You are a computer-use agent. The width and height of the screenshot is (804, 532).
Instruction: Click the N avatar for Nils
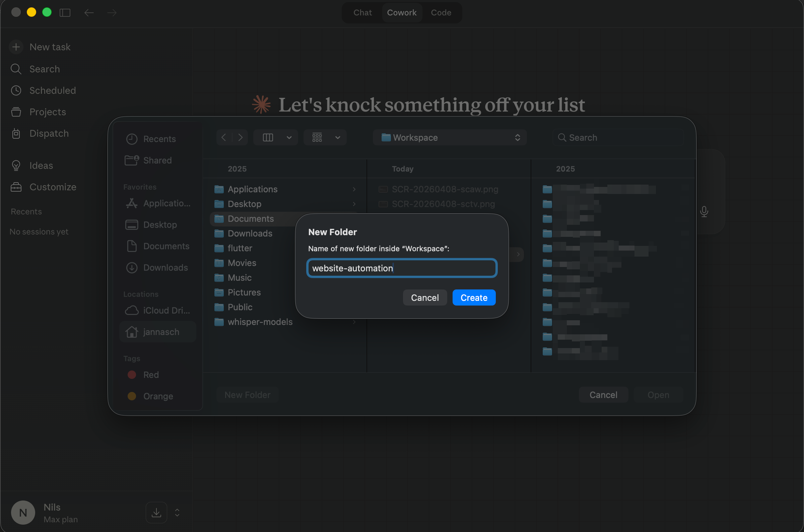tap(23, 512)
